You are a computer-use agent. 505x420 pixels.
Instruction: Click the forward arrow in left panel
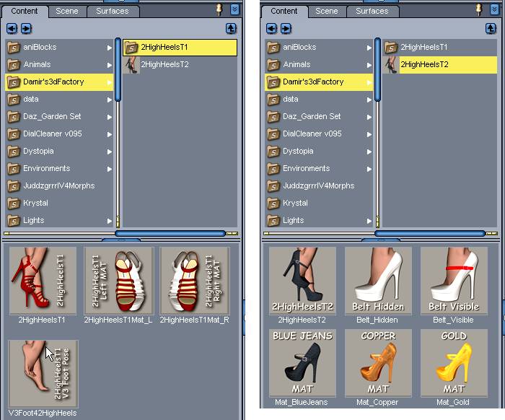coord(26,28)
